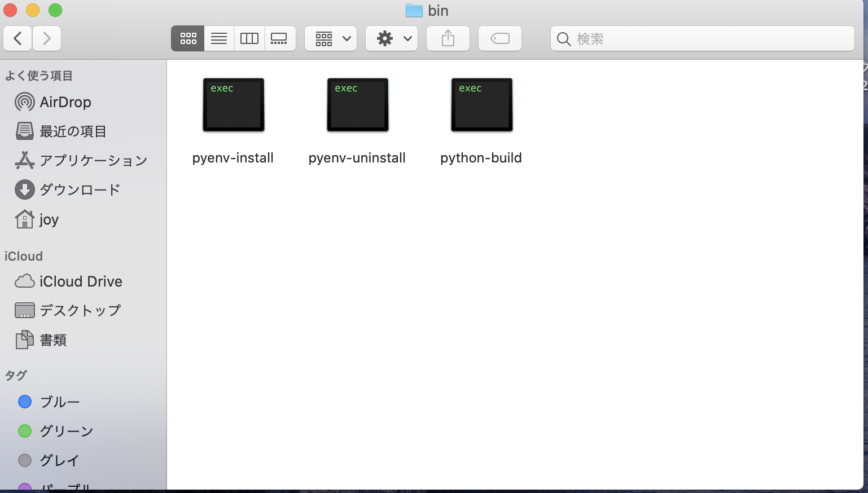Switch to icon view
The height and width of the screenshot is (493, 868).
(188, 38)
